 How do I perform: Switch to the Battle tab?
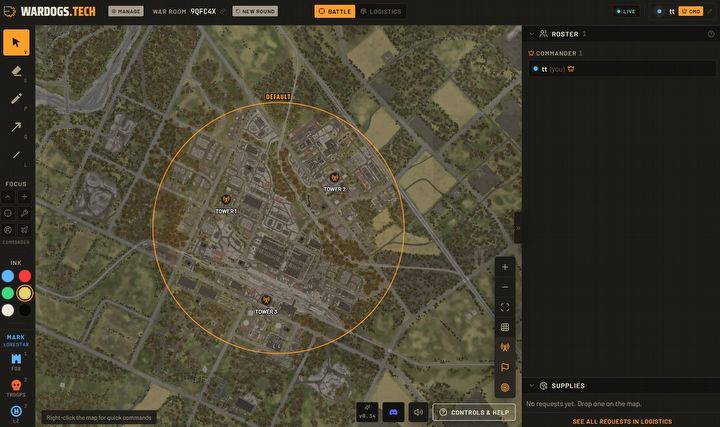click(x=335, y=11)
